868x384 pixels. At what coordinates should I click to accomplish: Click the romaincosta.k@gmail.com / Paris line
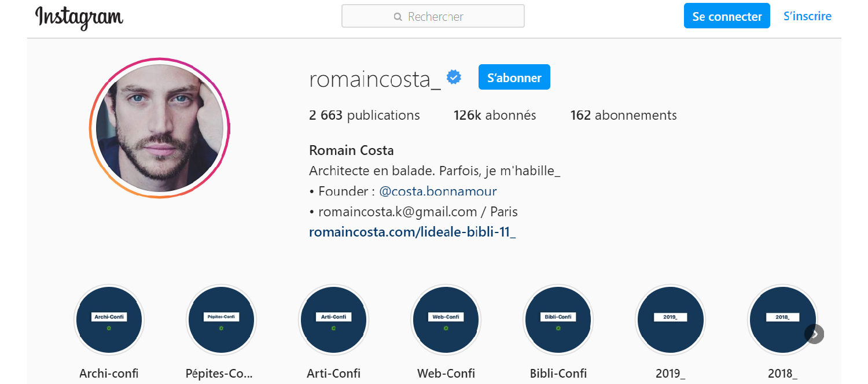point(413,212)
